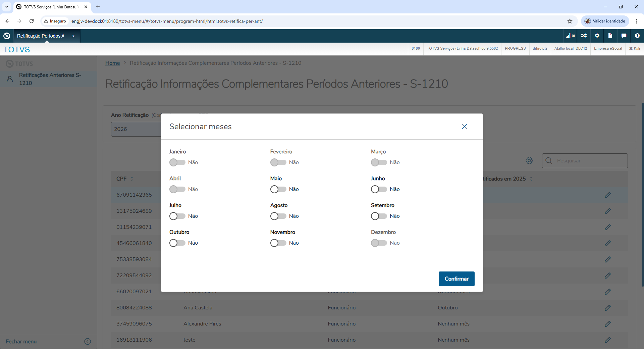The width and height of the screenshot is (644, 349).
Task: Click the table settings gear icon
Action: 529,161
